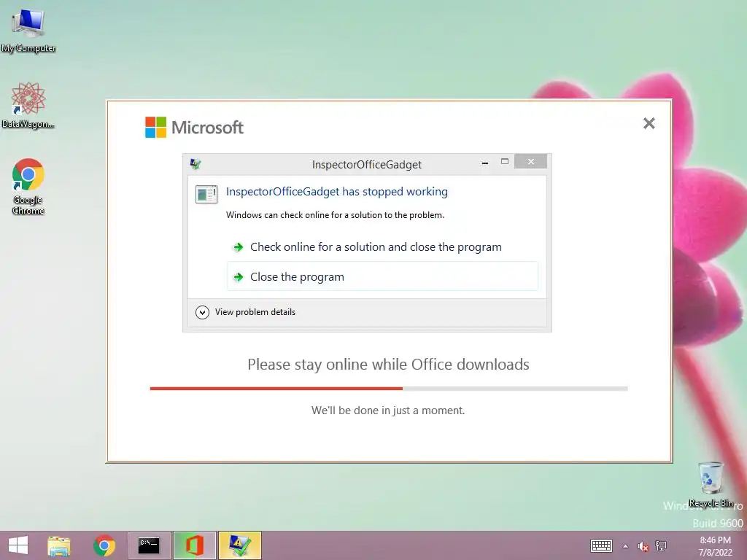Open the Windows Start button
The height and width of the screenshot is (560, 747).
pos(18,545)
